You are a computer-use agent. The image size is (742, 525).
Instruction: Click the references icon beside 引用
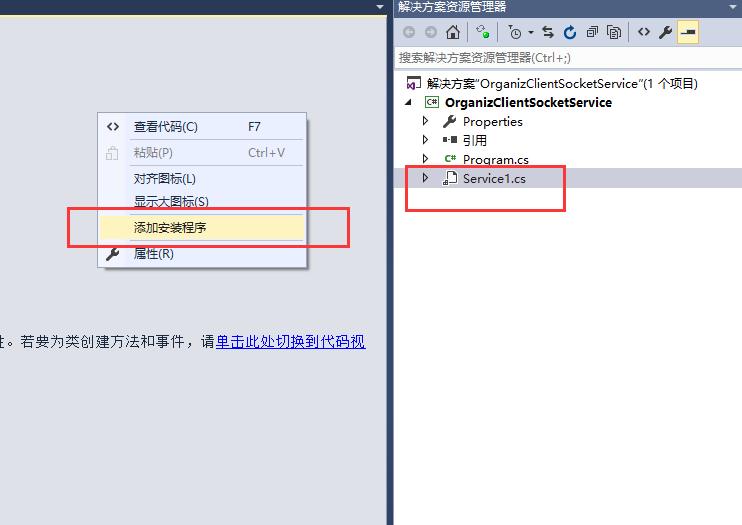click(450, 140)
